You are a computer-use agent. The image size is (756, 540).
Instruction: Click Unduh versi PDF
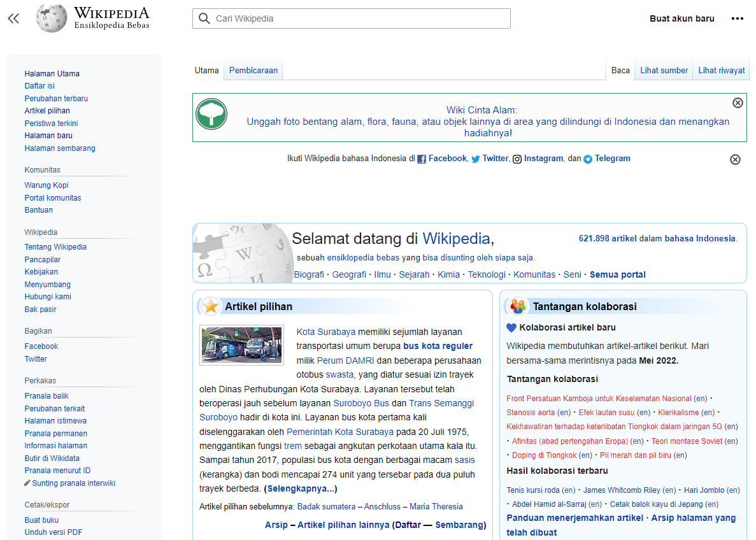pos(53,532)
